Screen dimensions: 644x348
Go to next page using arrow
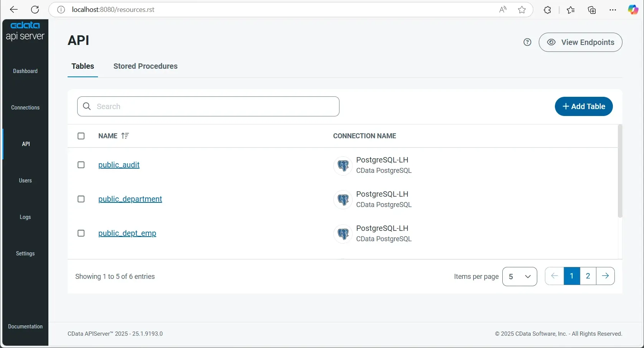[x=605, y=276]
